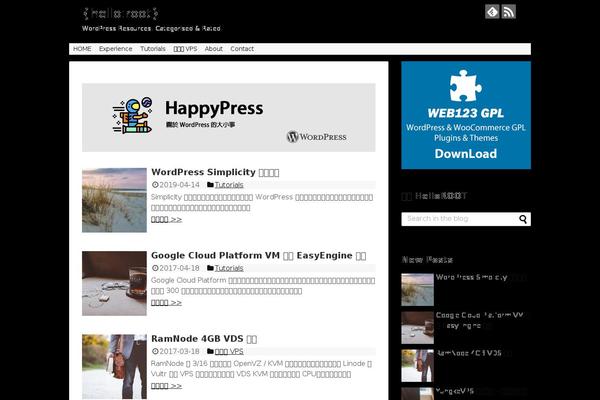Click the HappyPress banner
Viewport: 600px width, 400px height.
228,118
